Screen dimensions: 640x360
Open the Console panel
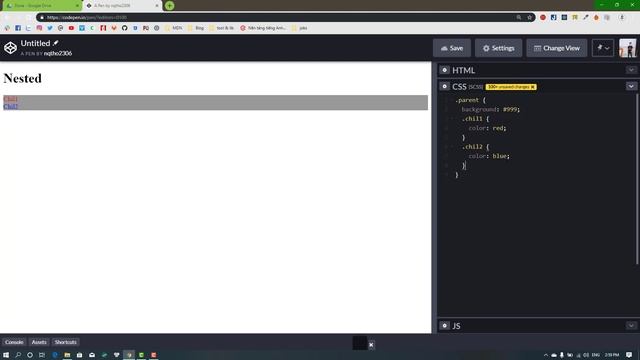point(14,342)
